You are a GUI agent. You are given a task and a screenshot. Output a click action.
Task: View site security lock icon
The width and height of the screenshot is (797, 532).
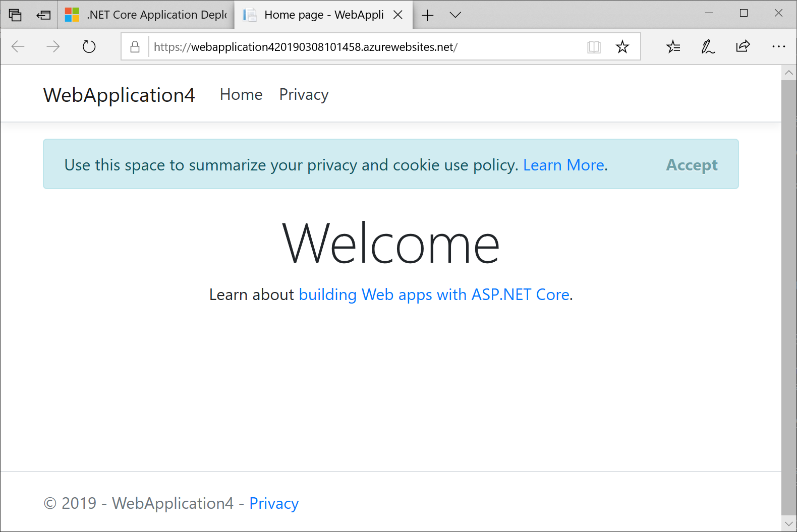click(135, 47)
